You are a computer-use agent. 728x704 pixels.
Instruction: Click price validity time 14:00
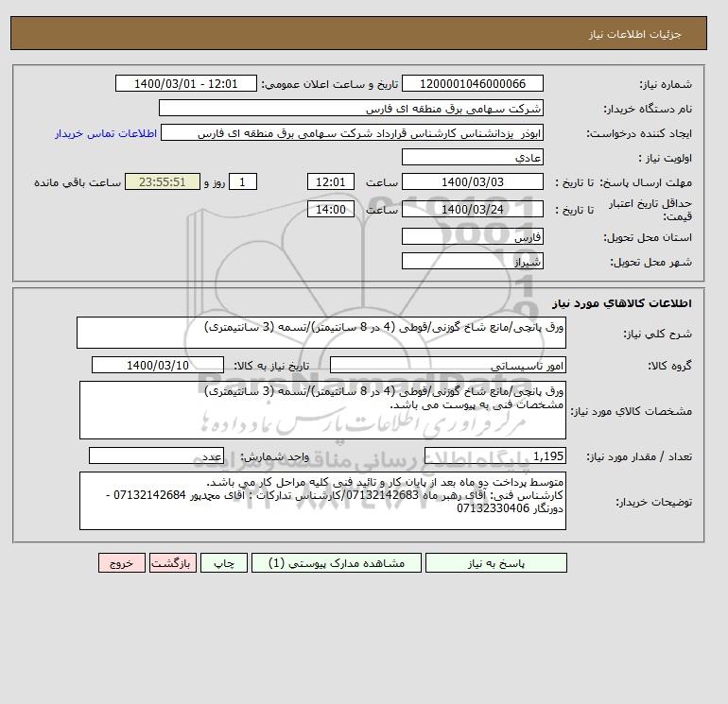[x=331, y=209]
